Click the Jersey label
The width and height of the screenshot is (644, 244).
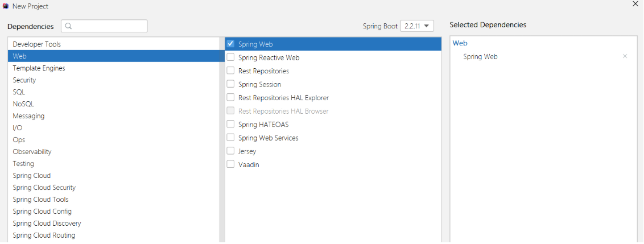click(247, 151)
